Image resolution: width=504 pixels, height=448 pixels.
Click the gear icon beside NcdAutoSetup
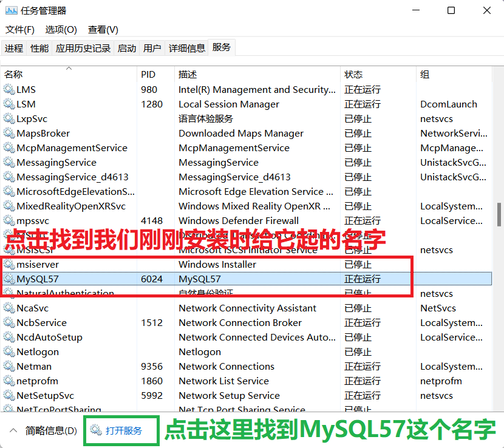(x=9, y=337)
